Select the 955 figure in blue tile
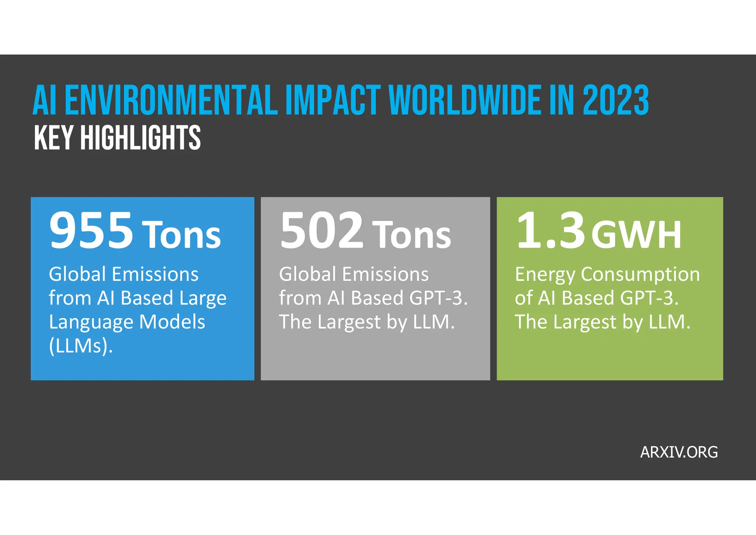 91,230
